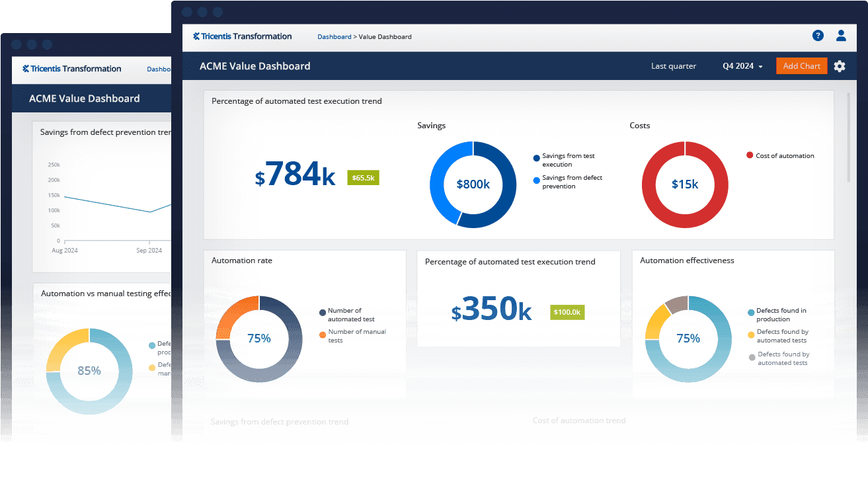Viewport: 868px width, 482px height.
Task: Expand the Q4 2024 quarter dropdown
Action: coord(742,66)
